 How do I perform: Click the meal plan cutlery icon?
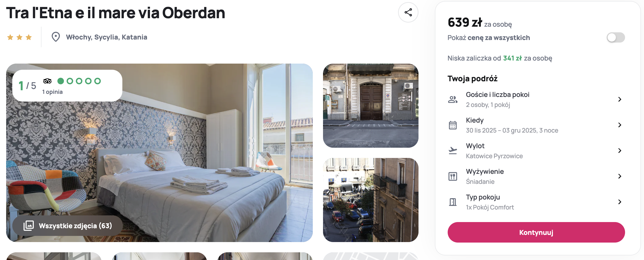pos(453,176)
